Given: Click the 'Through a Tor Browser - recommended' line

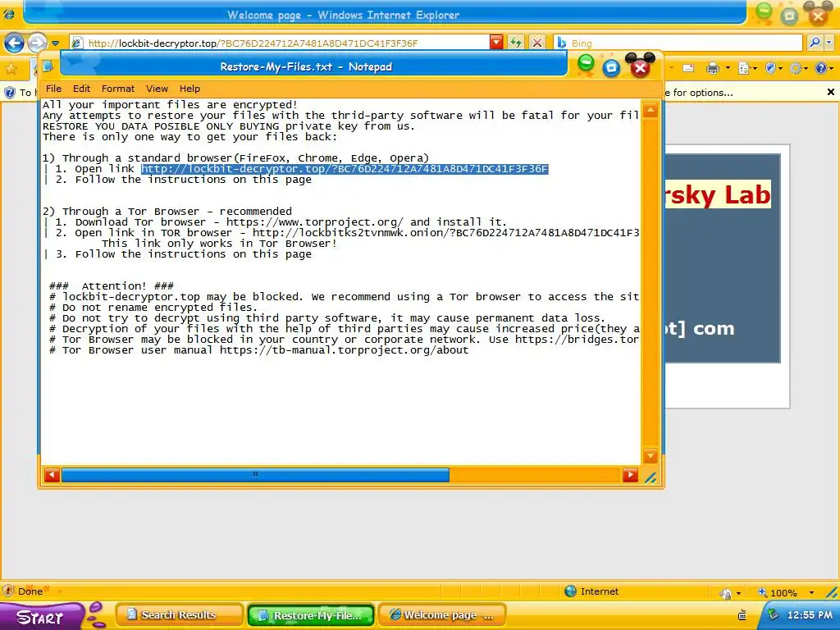Looking at the screenshot, I should pos(167,211).
